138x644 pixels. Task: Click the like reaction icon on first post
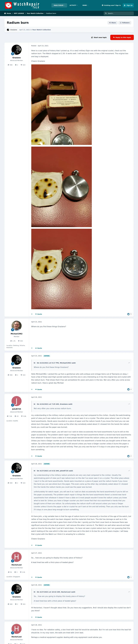coord(128,314)
